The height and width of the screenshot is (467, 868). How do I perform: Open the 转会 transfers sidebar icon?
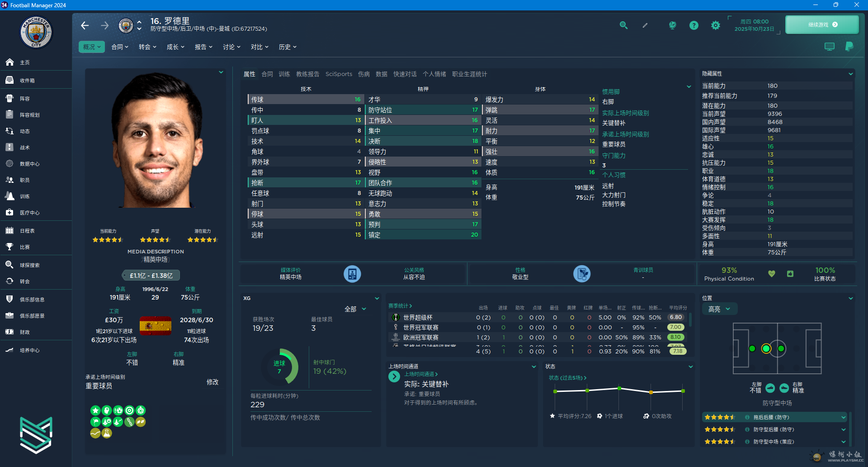click(9, 281)
